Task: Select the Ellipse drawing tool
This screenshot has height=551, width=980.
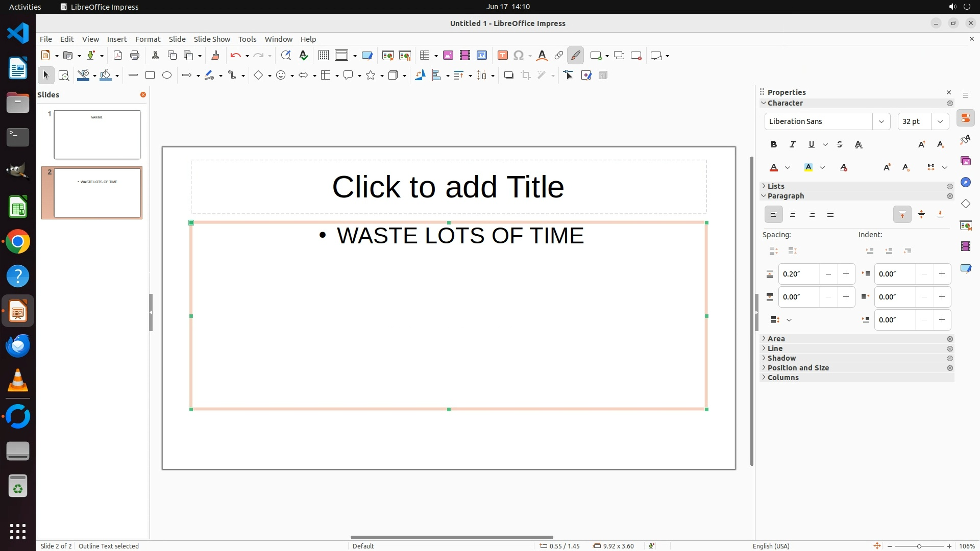Action: (x=167, y=76)
